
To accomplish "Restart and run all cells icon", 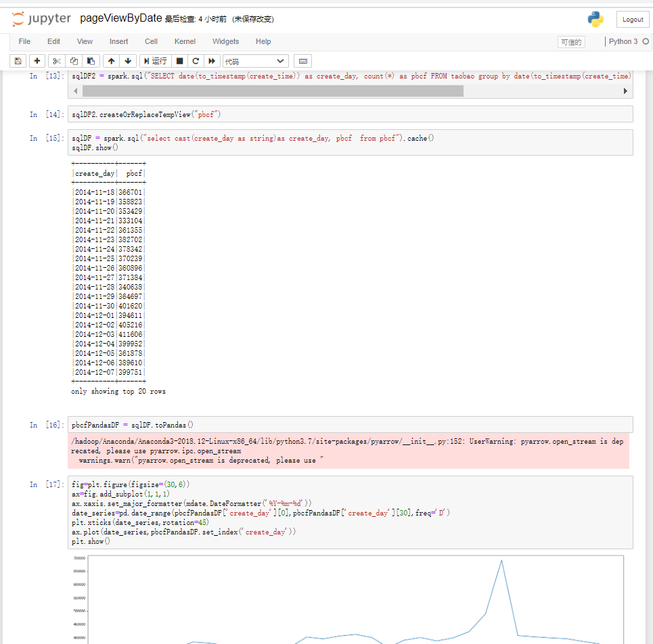I will pyautogui.click(x=212, y=61).
